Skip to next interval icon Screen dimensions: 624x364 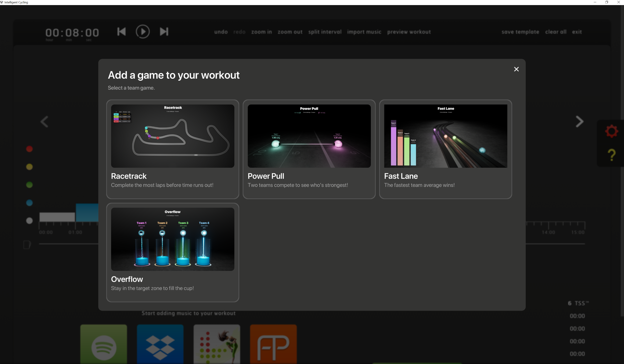(164, 32)
